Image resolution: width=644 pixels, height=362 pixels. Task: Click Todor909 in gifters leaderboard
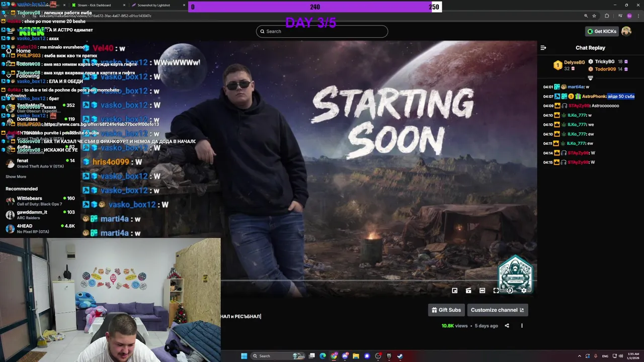pos(605,69)
